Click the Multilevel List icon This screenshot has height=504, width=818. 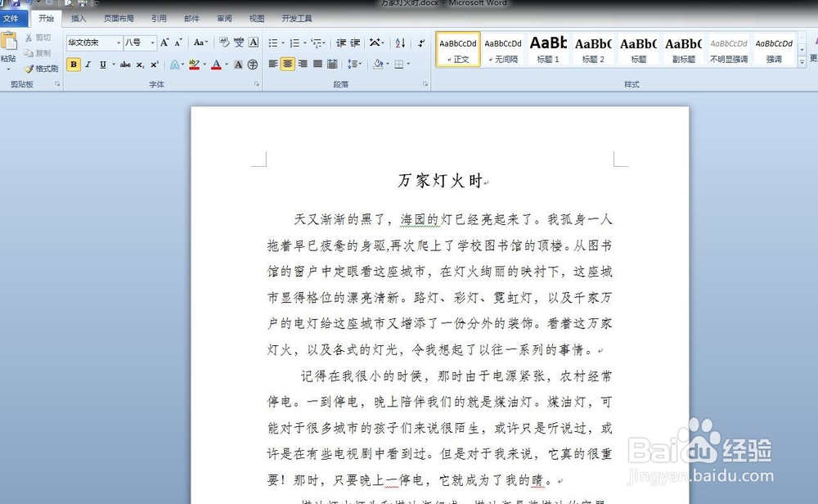pos(316,43)
